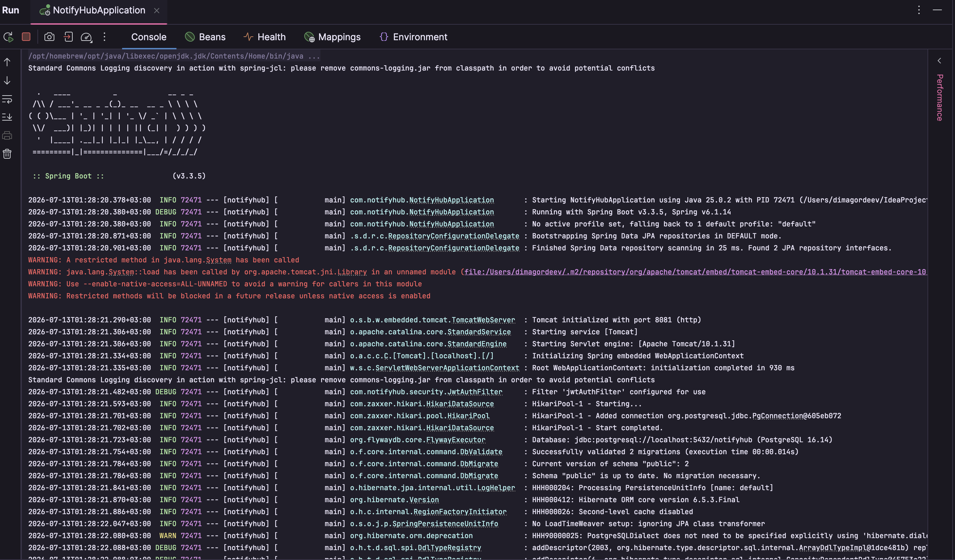The height and width of the screenshot is (560, 955).
Task: Click 'Schema "public" is up to date' message
Action: (646, 476)
